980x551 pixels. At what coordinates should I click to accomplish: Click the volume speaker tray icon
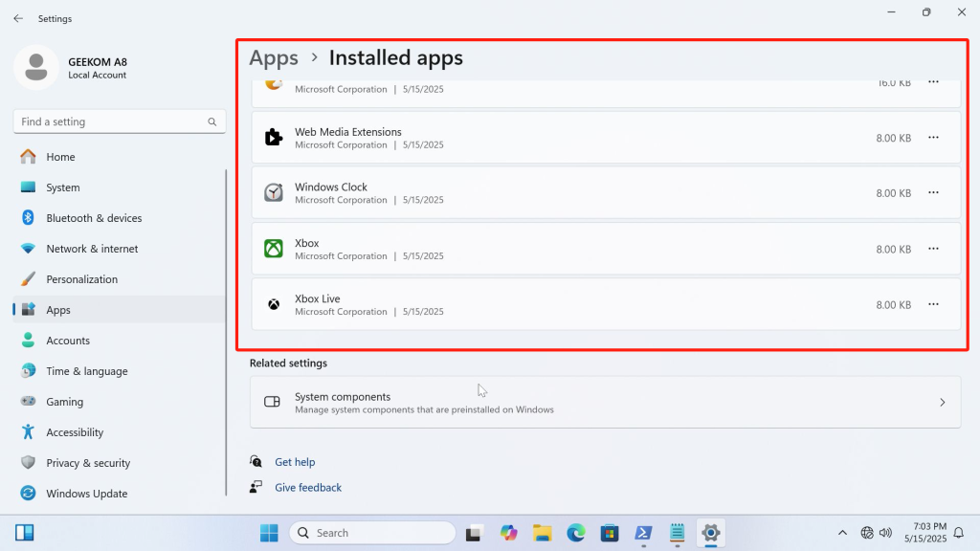tap(885, 533)
